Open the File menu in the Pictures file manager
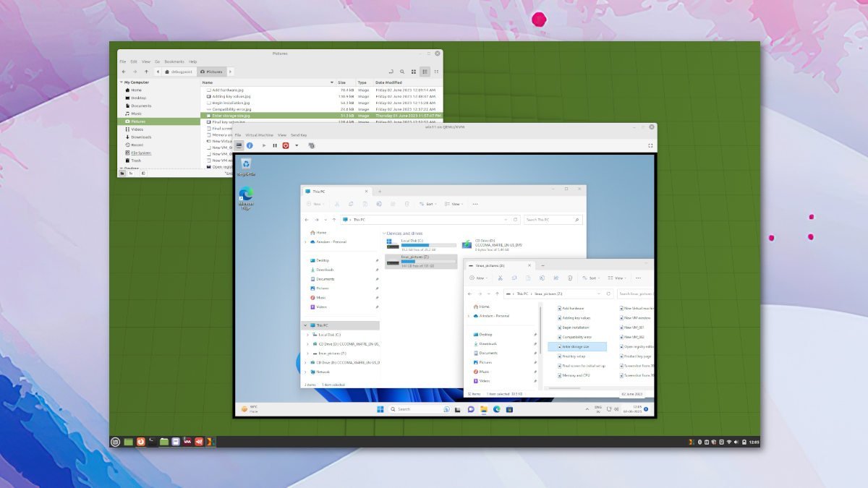This screenshot has height=488, width=868. [x=123, y=61]
